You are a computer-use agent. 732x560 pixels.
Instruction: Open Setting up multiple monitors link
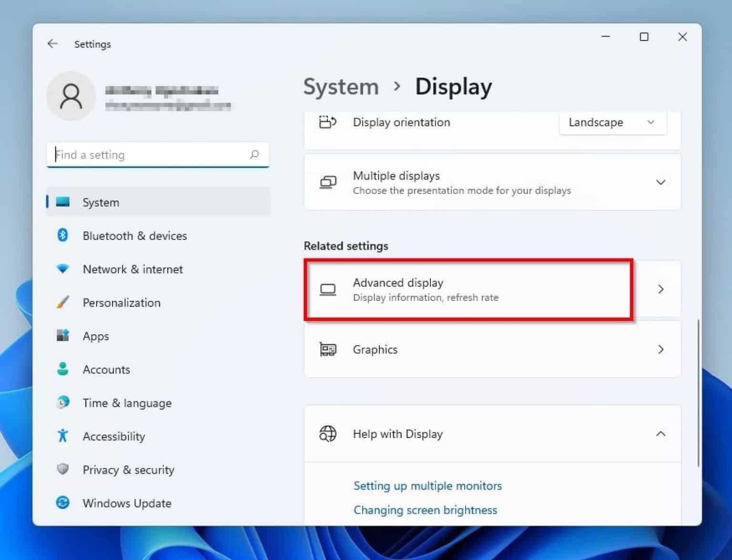click(x=427, y=486)
